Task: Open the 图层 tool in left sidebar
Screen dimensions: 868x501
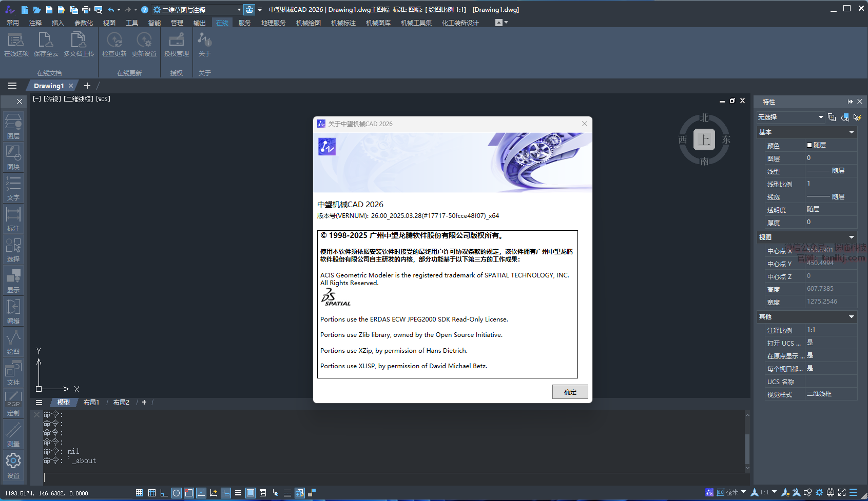Action: tap(13, 127)
